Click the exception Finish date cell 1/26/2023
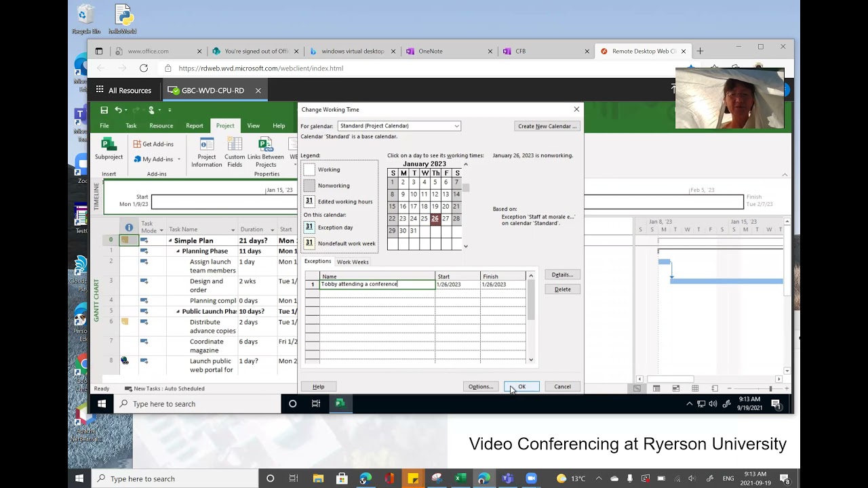This screenshot has height=488, width=868. pos(502,285)
